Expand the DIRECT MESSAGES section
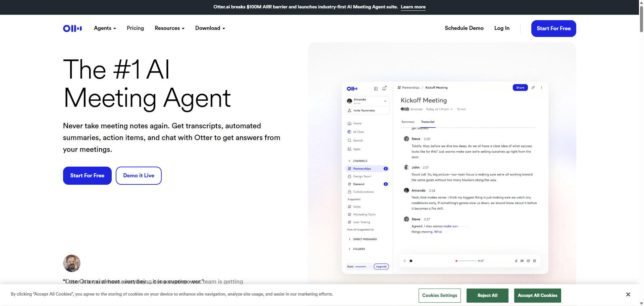Image resolution: width=644 pixels, height=306 pixels. 363,239
